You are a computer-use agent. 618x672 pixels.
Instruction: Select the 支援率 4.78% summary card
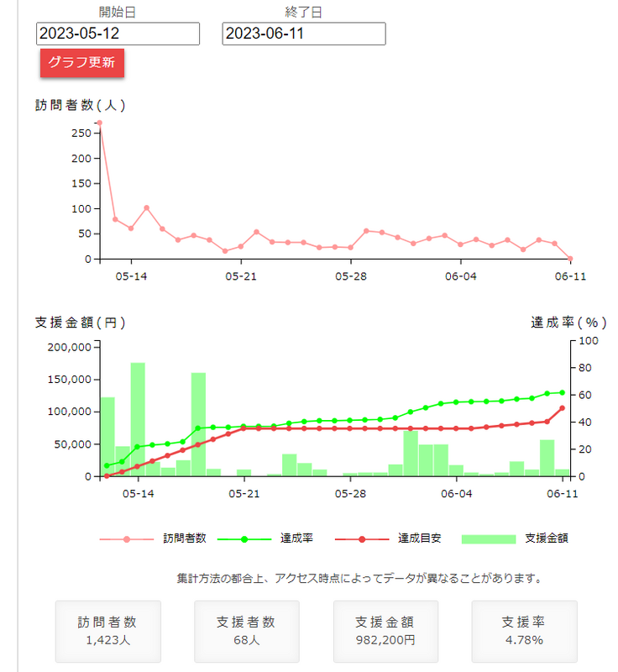coord(524,631)
